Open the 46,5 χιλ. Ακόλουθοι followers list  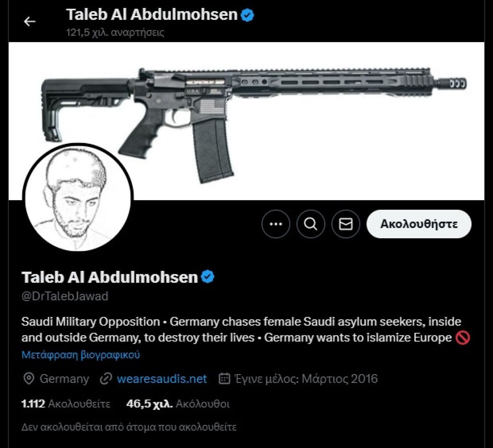click(x=178, y=404)
